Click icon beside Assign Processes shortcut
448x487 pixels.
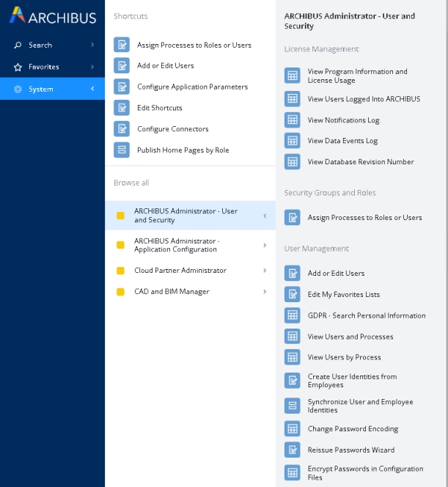[x=122, y=45]
